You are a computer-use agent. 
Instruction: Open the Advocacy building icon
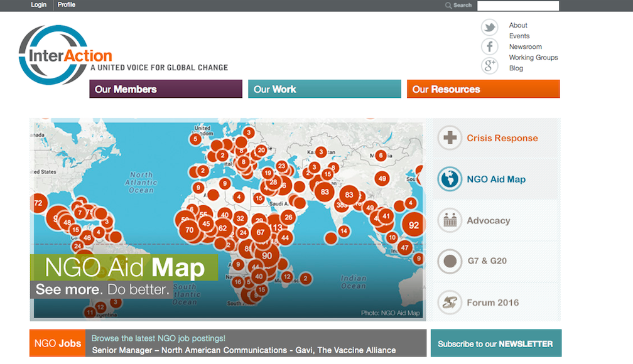(450, 220)
